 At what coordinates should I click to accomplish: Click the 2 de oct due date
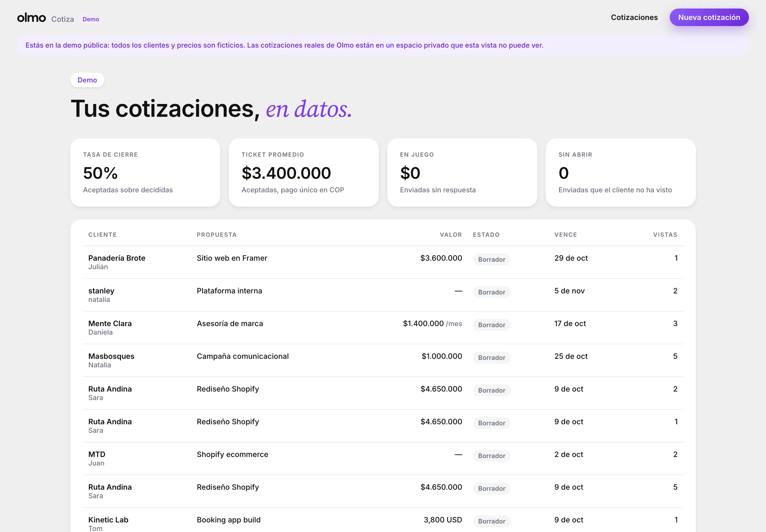(x=569, y=454)
